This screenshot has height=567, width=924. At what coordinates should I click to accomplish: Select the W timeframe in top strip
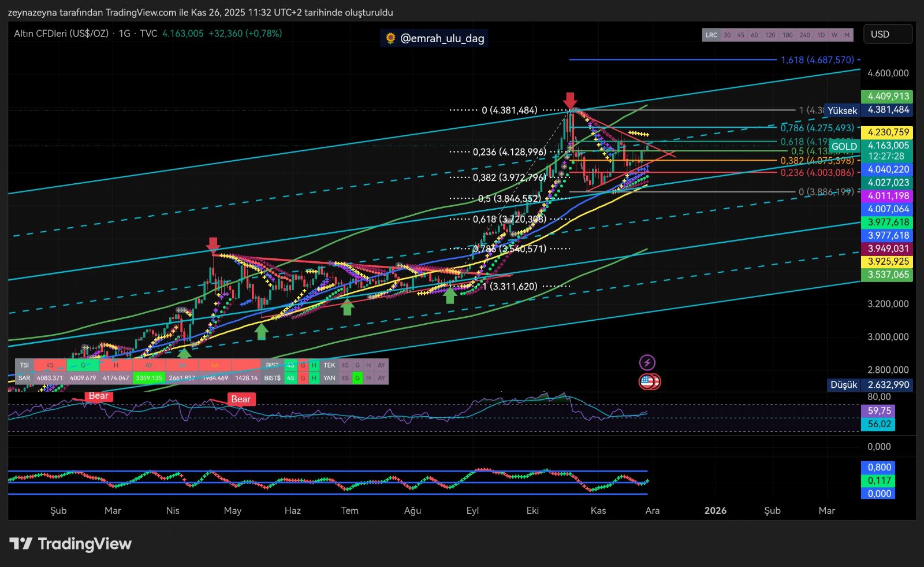(x=834, y=35)
